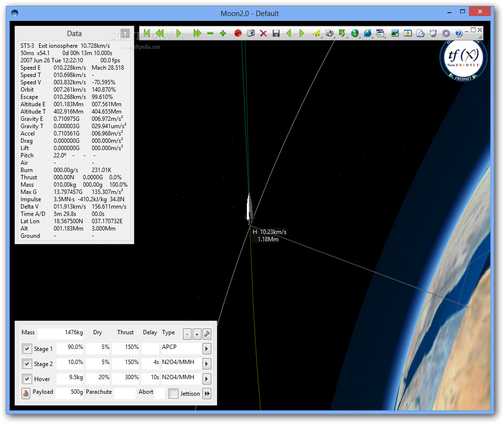The width and height of the screenshot is (504, 424).
Task: Click the 'Exit ionosphere' status text
Action: 58,46
